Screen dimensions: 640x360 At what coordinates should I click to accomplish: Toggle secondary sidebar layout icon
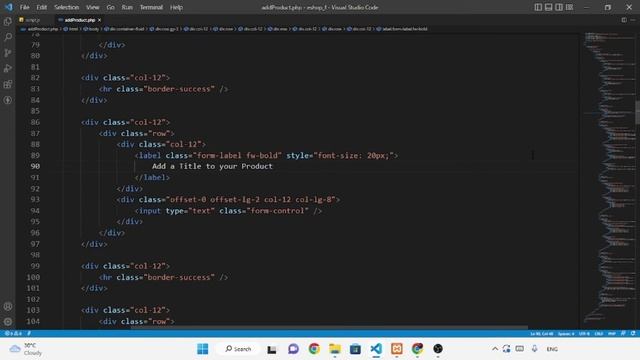(559, 7)
